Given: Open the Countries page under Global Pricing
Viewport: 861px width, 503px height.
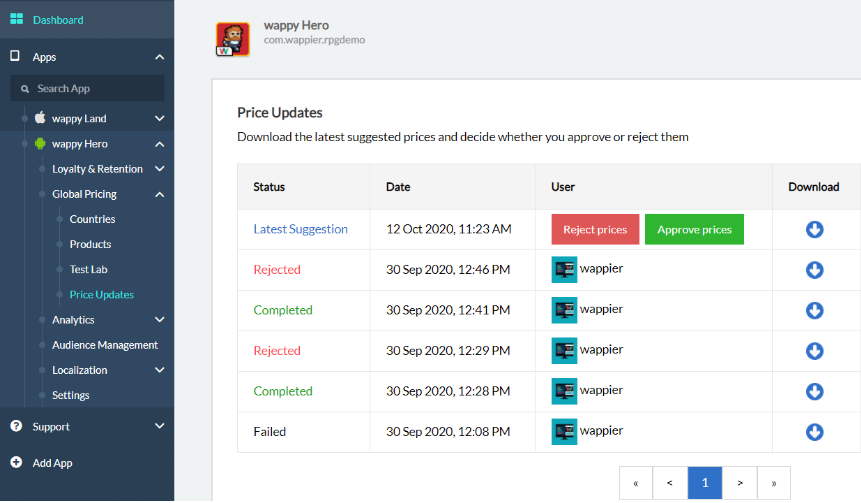Looking at the screenshot, I should click(x=92, y=219).
